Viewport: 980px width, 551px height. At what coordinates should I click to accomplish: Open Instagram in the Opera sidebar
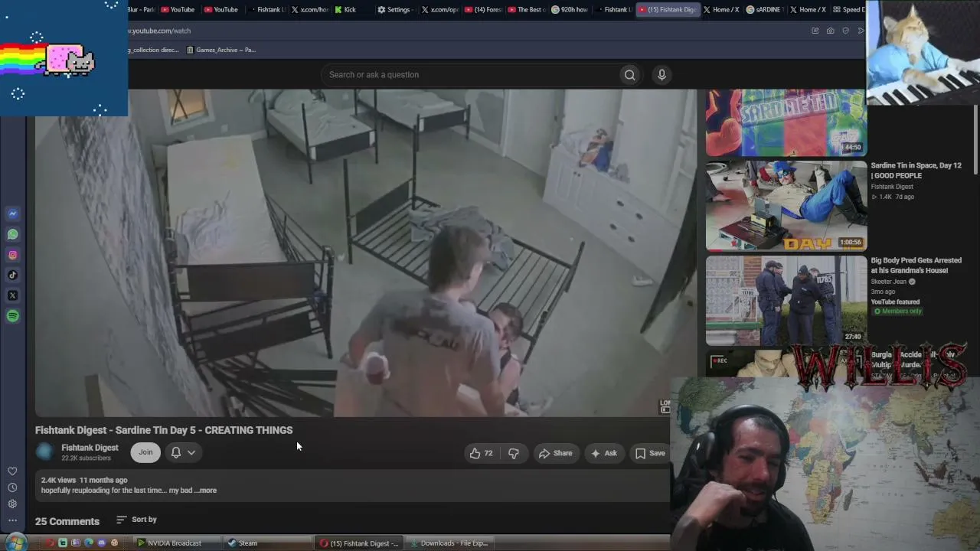click(x=12, y=255)
